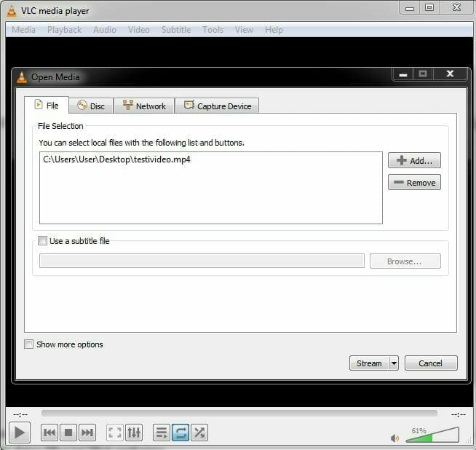
Task: Switch to the File tab
Action: (47, 106)
